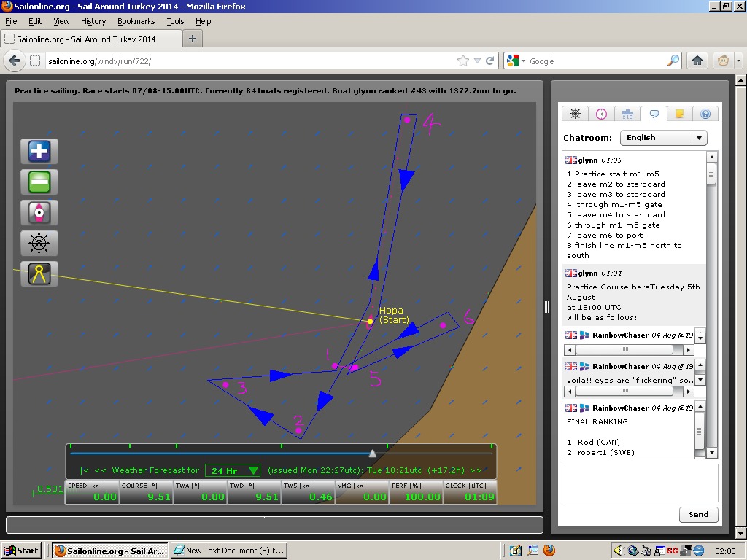Screen dimensions: 747x560
Task: Open the search engine dropdown next to Google
Action: click(523, 61)
